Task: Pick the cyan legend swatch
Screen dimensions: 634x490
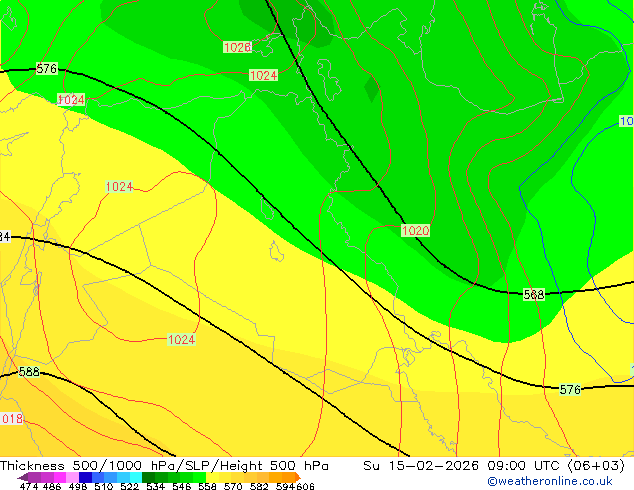Action: pyautogui.click(x=136, y=477)
